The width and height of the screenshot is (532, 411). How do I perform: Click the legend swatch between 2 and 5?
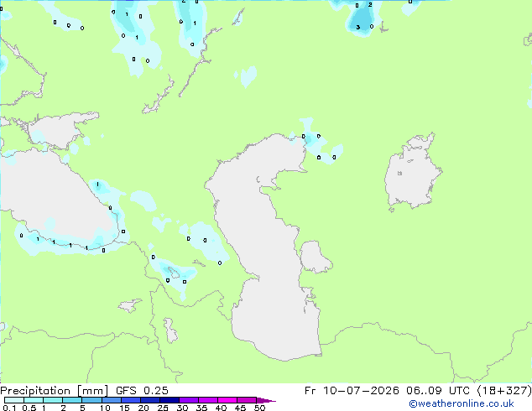[72, 400]
